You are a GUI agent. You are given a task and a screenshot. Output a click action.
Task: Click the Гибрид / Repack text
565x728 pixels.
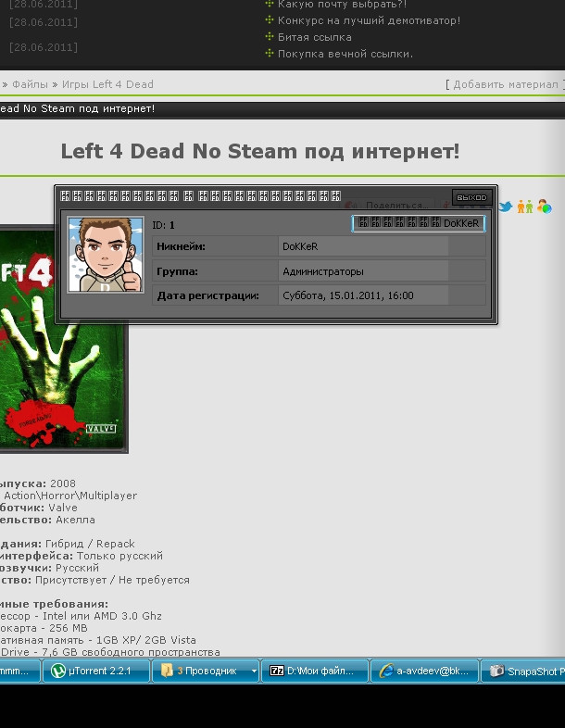coord(90,544)
